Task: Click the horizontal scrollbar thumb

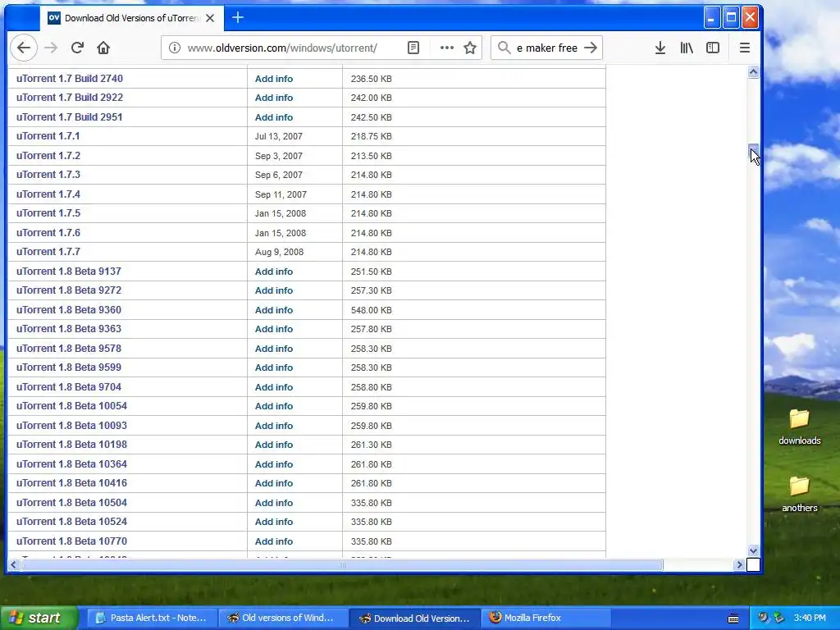Action: [x=342, y=564]
